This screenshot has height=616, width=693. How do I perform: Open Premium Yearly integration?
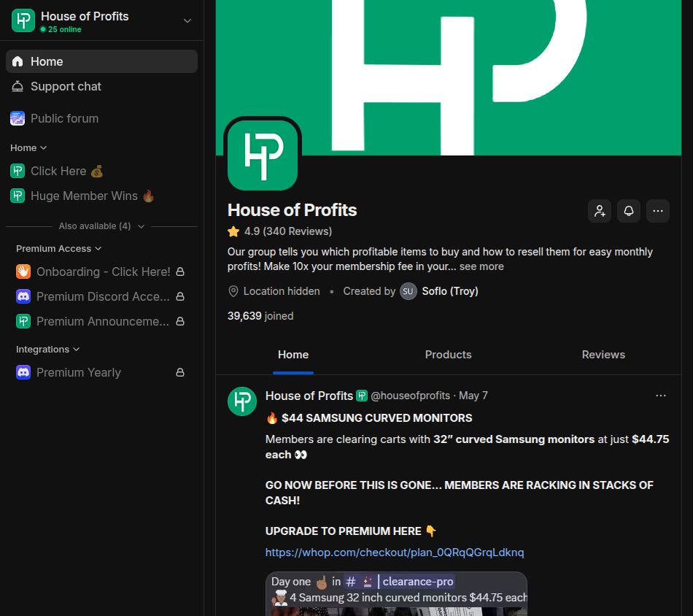pyautogui.click(x=101, y=372)
